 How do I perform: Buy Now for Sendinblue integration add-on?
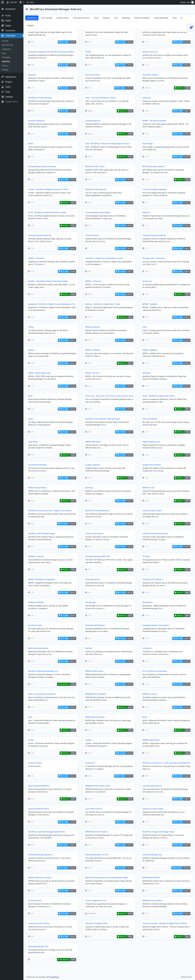pos(67,65)
